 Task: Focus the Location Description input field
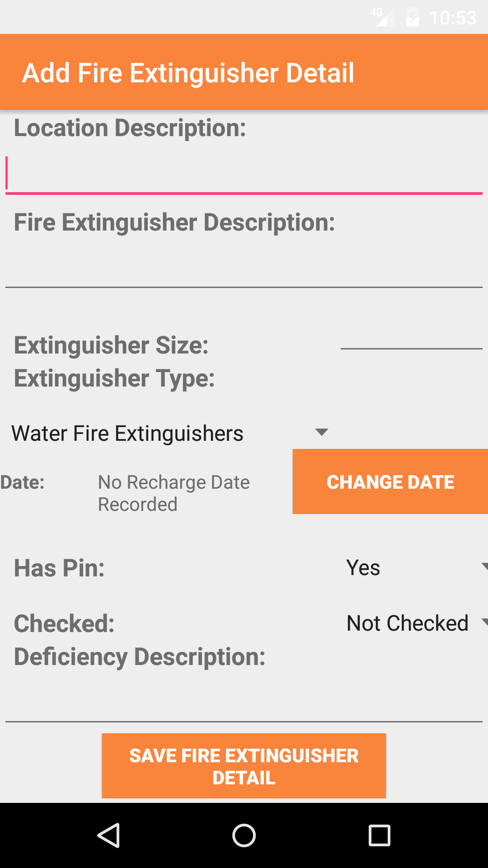pos(244,175)
